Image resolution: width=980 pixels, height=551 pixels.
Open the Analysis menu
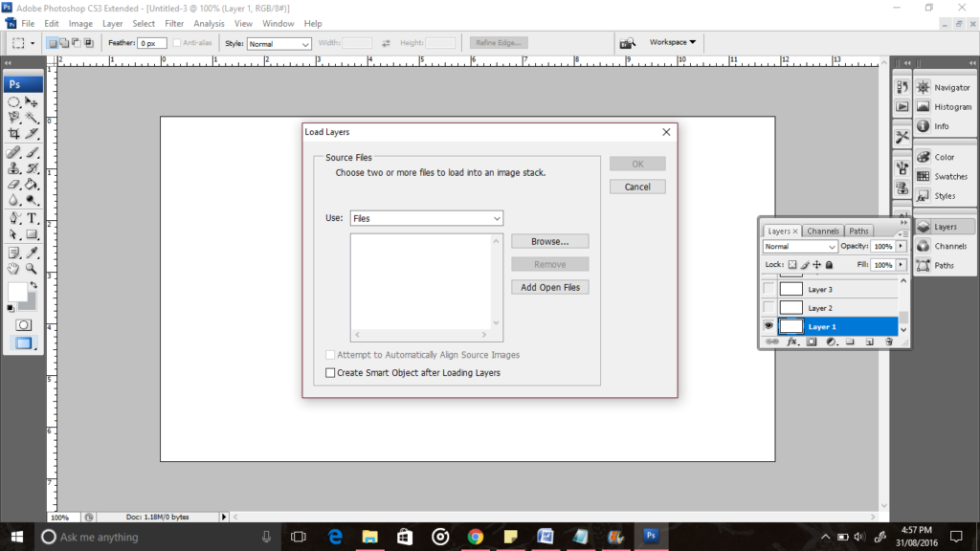point(209,24)
